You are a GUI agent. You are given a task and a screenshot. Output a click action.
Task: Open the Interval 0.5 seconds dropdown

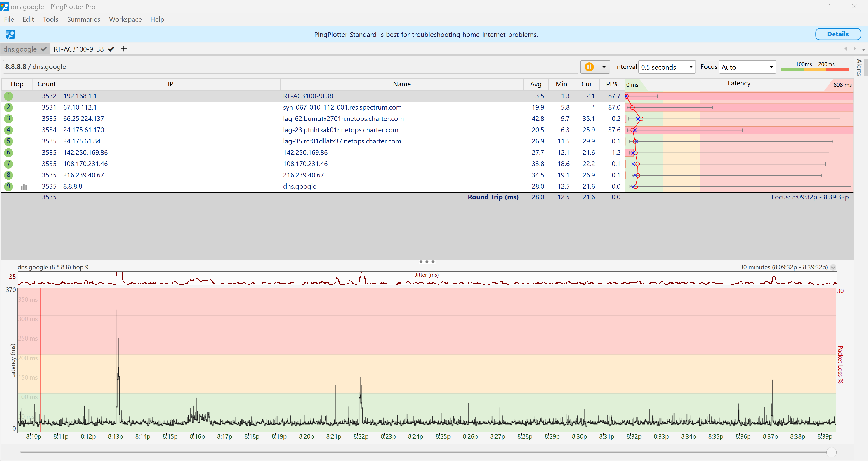click(x=667, y=67)
